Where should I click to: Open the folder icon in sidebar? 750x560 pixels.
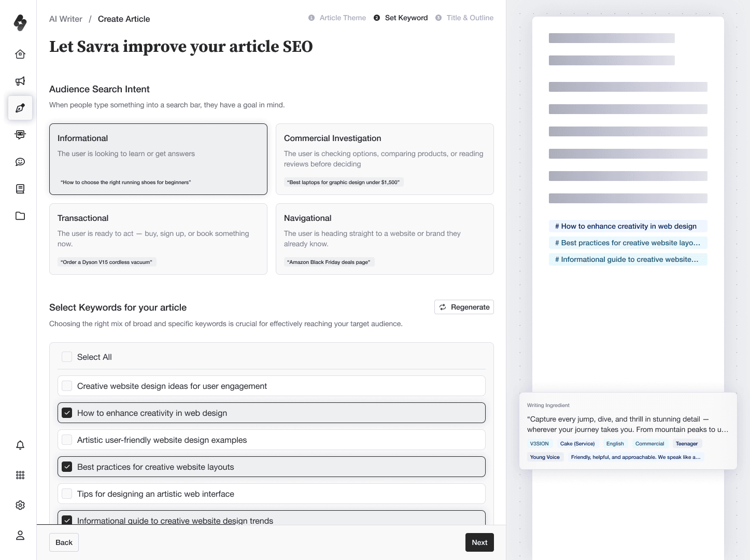pos(20,216)
